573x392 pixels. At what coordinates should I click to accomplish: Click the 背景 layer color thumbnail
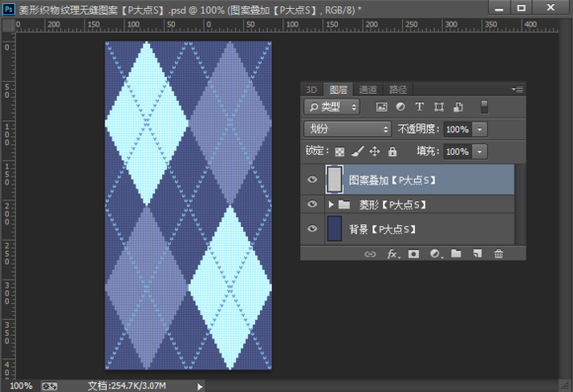pyautogui.click(x=334, y=229)
